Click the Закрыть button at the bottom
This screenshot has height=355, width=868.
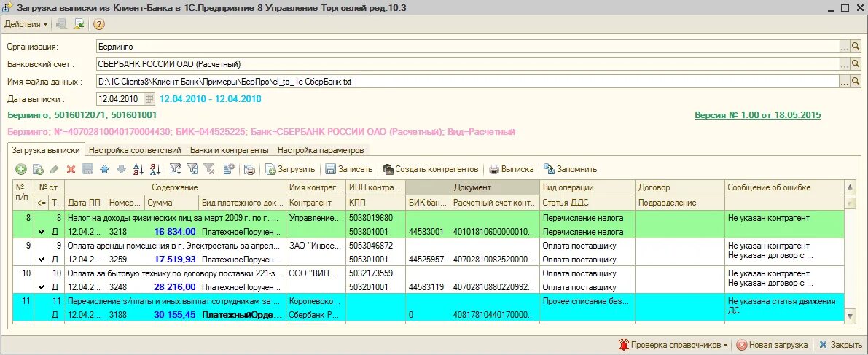pos(840,345)
